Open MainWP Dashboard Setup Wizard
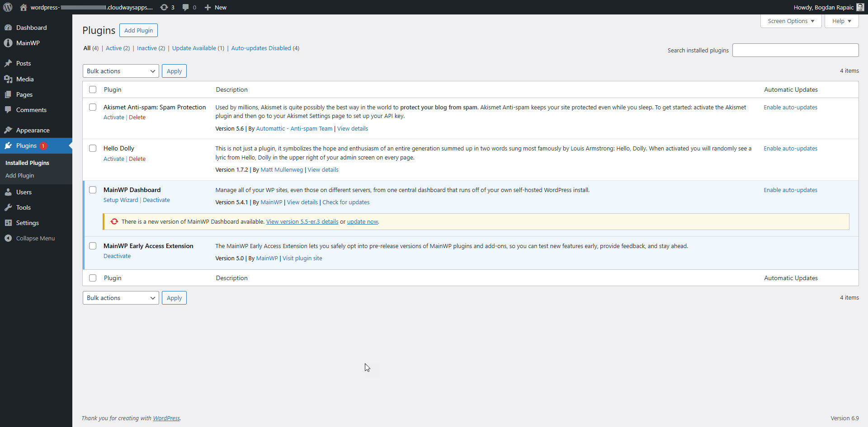 point(121,200)
